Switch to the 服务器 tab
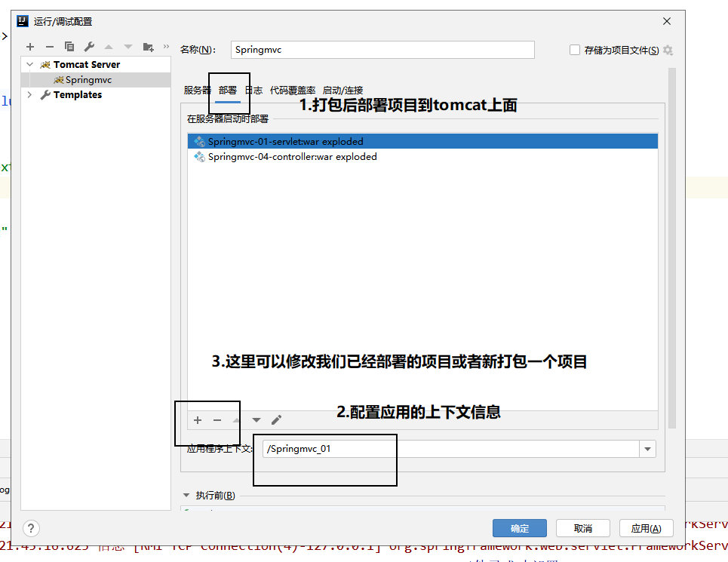The width and height of the screenshot is (728, 562). tap(197, 90)
